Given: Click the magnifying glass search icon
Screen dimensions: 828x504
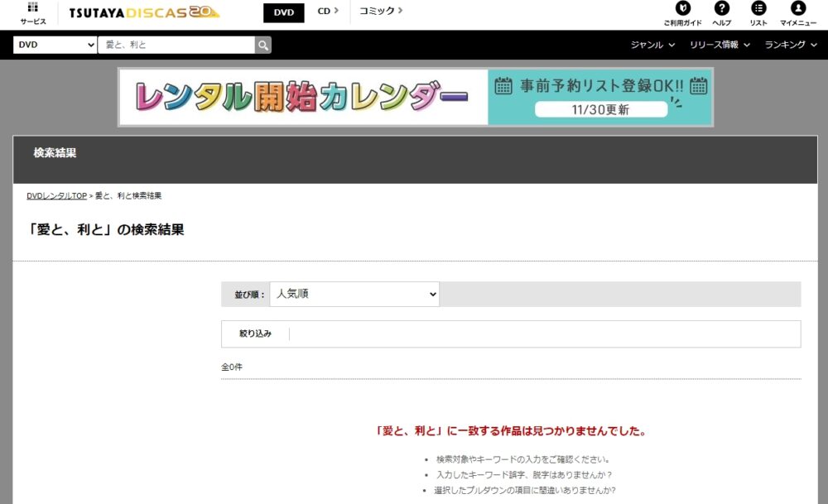Looking at the screenshot, I should pyautogui.click(x=262, y=43).
